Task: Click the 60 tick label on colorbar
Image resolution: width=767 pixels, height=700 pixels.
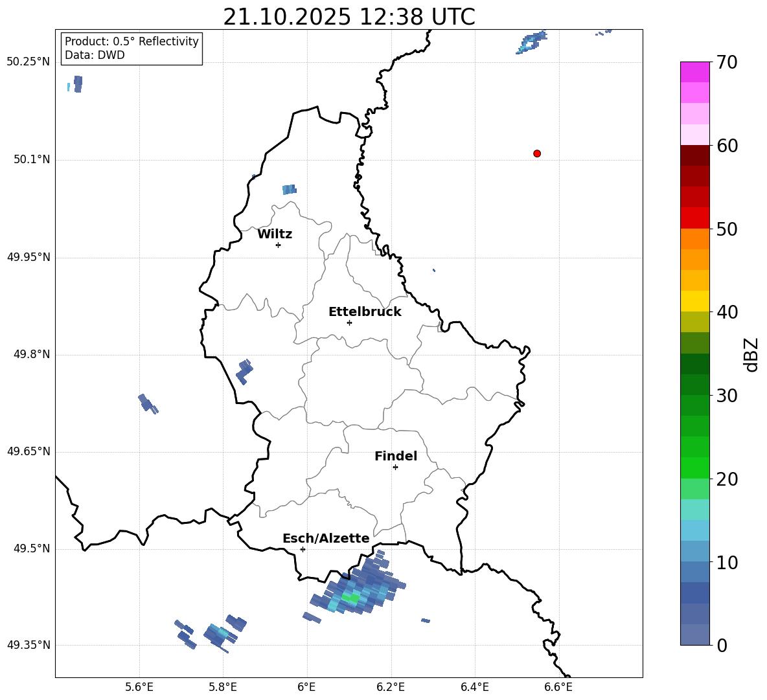Action: pos(727,146)
